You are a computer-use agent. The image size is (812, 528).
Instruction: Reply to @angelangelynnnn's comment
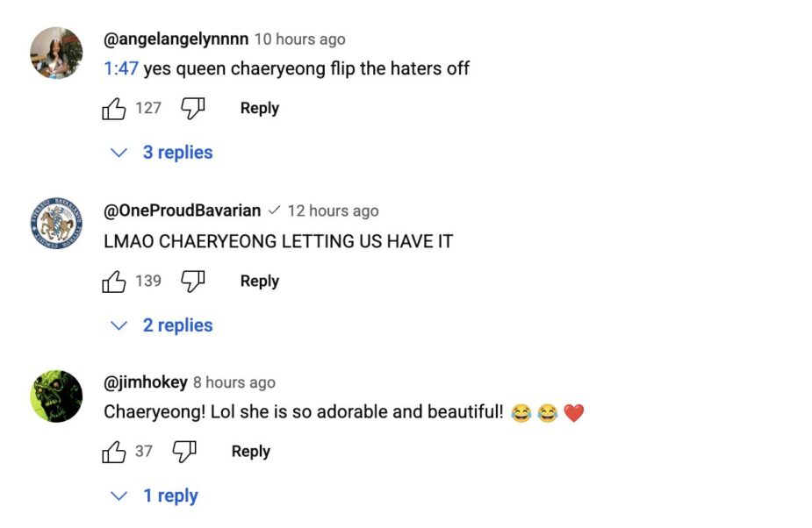pos(259,109)
